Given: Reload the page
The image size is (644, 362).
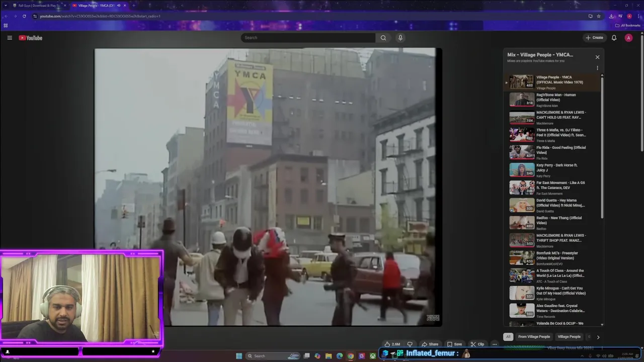Looking at the screenshot, I should 24,16.
